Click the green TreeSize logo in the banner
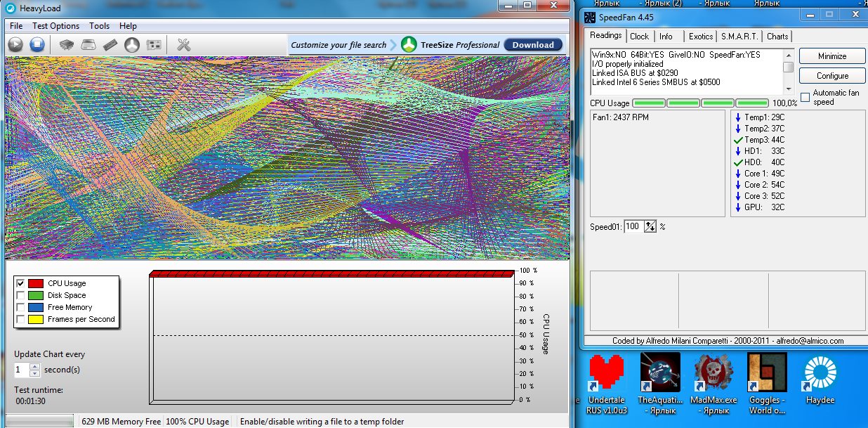 (409, 45)
